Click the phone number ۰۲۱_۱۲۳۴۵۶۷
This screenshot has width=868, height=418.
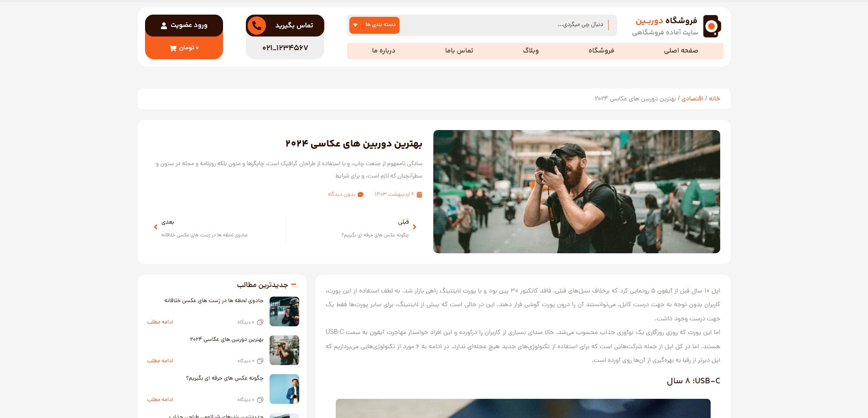[x=285, y=48]
